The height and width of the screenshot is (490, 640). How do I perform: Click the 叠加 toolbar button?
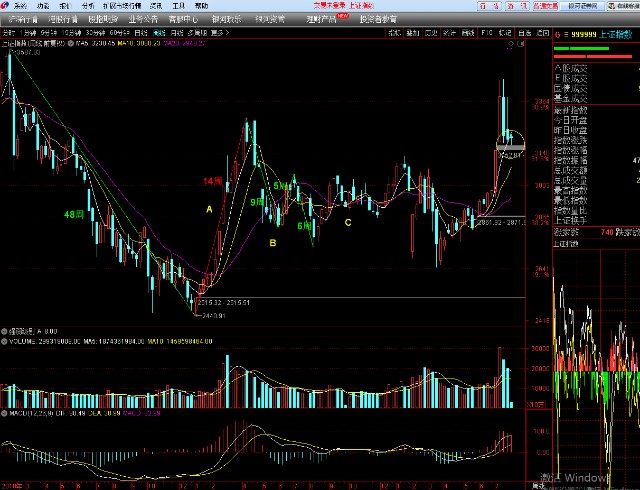coord(413,33)
